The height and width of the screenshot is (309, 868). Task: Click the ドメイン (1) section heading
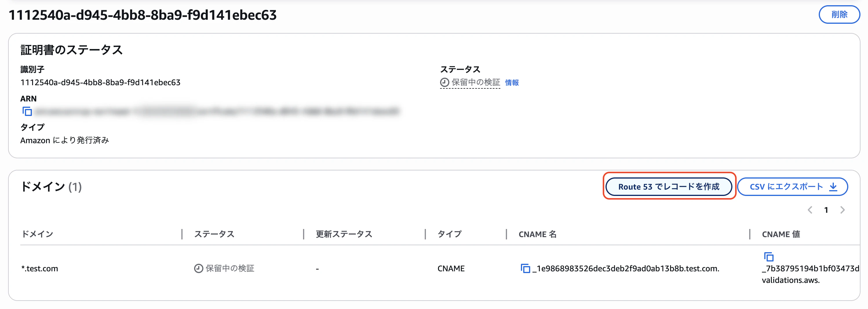[51, 187]
